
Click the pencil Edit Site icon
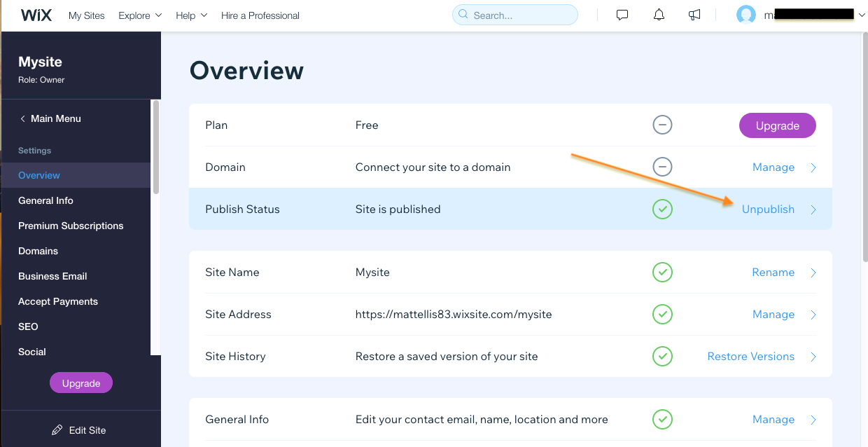(x=57, y=430)
